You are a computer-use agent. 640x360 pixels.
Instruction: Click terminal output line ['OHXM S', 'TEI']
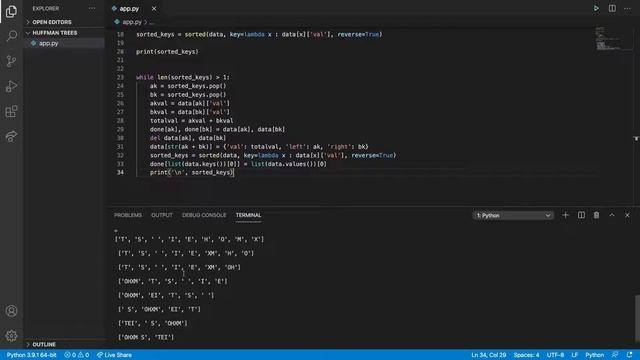(x=146, y=337)
